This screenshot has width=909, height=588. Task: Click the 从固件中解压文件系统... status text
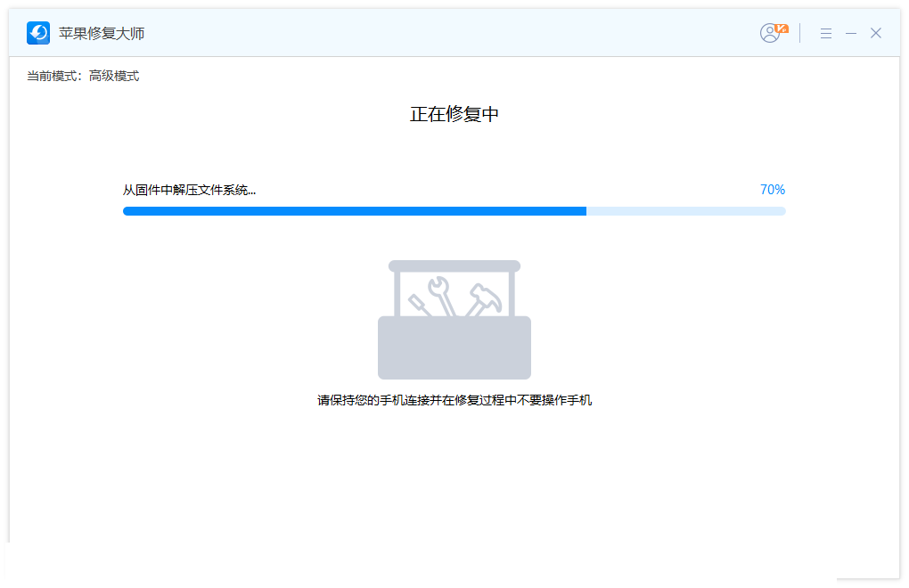pos(189,190)
